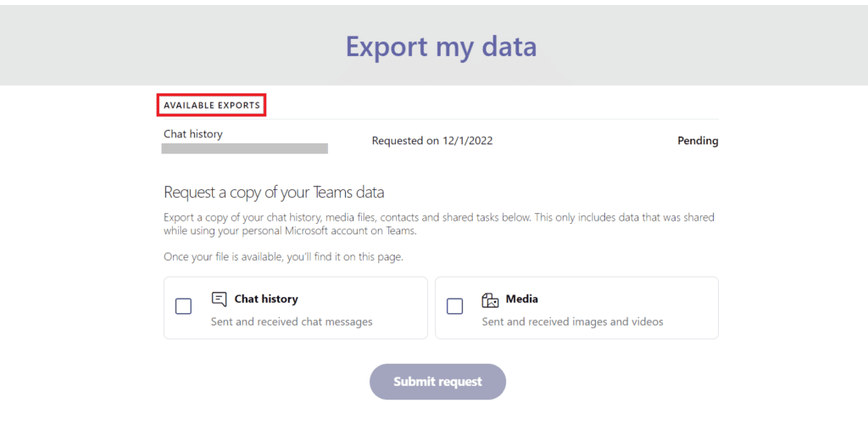Click the chat bubble icon beside Chat history
Viewport: 868px width, 442px height.
coord(220,299)
